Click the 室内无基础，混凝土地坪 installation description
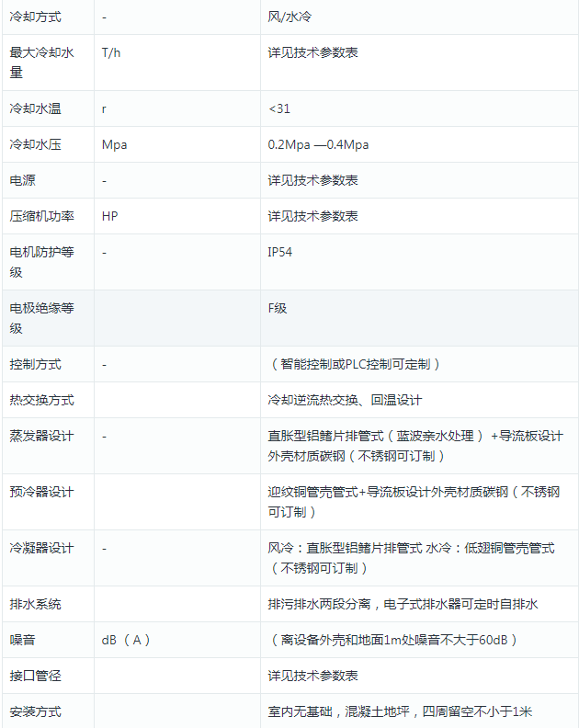This screenshot has height=728, width=579. pos(400,711)
